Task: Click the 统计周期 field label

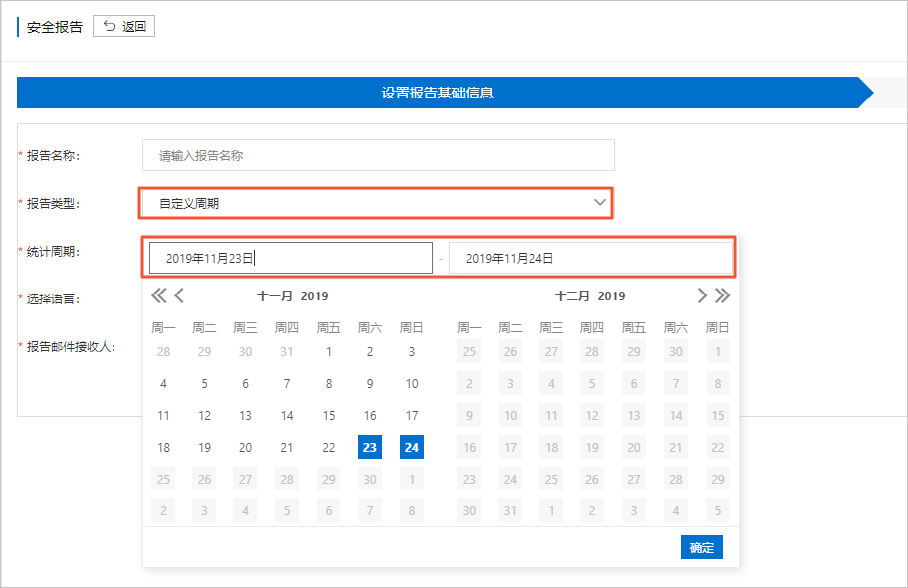Action: (53, 251)
